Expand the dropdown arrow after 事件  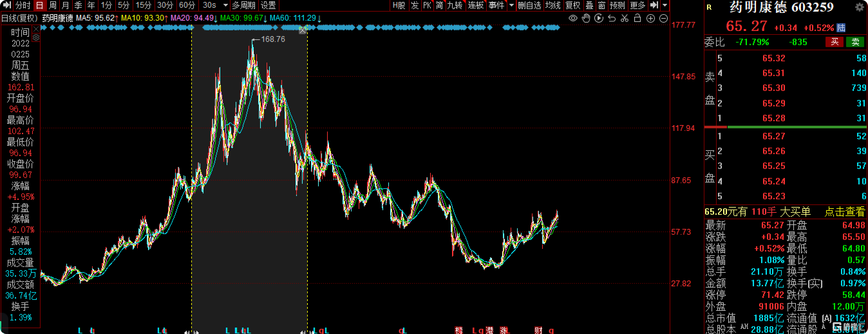tap(511, 5)
